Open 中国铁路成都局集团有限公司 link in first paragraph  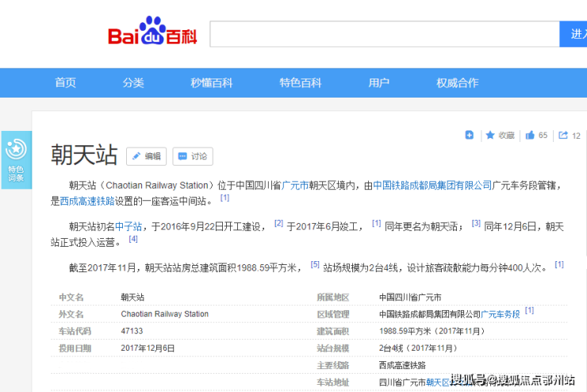(432, 185)
